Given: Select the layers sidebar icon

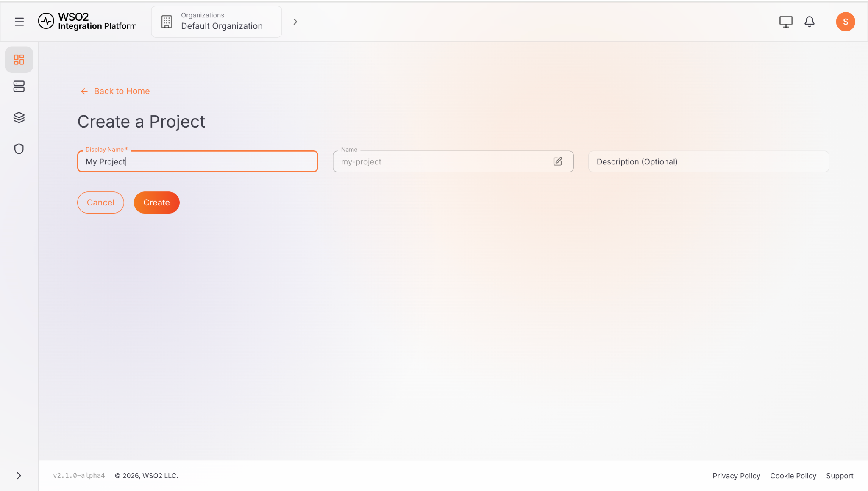Looking at the screenshot, I should coord(19,117).
